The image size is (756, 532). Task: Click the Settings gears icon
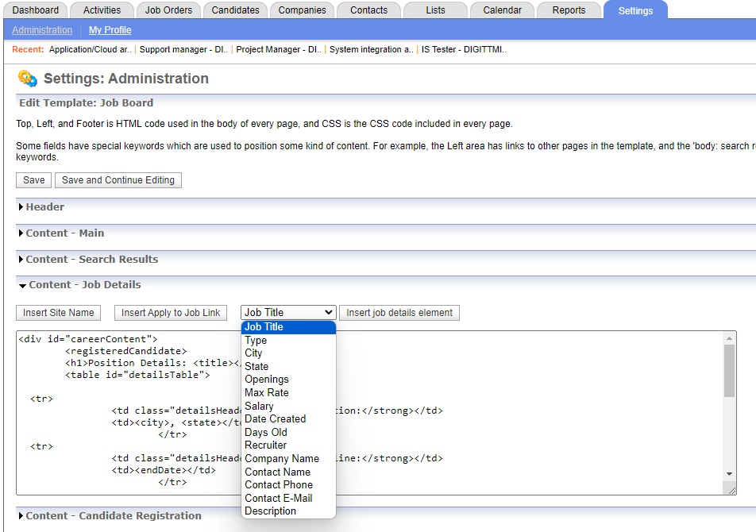pyautogui.click(x=28, y=79)
